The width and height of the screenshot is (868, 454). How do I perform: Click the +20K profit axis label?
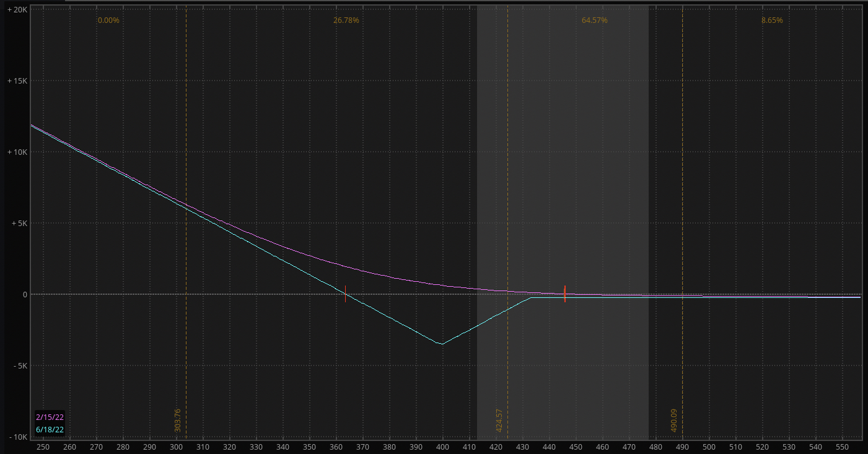(x=17, y=9)
